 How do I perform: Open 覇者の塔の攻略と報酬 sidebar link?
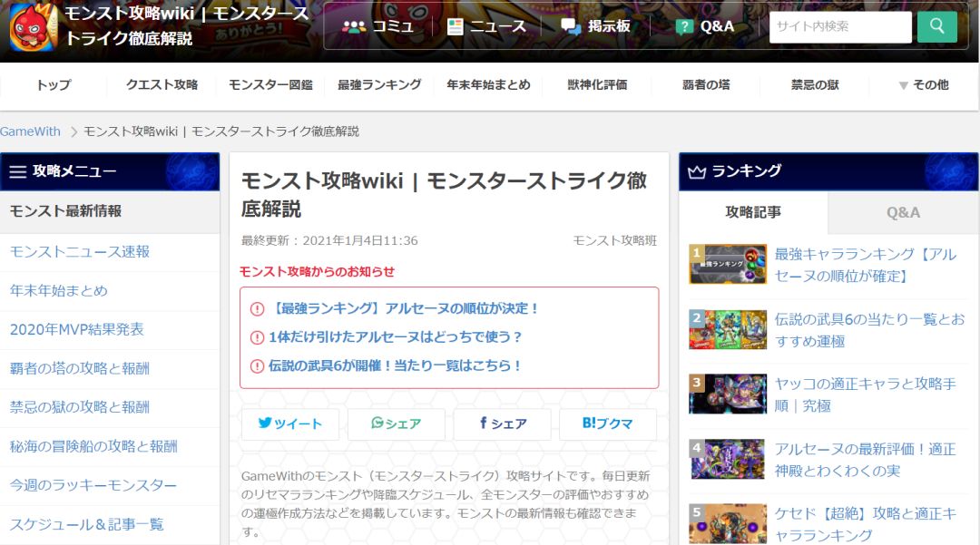[79, 368]
